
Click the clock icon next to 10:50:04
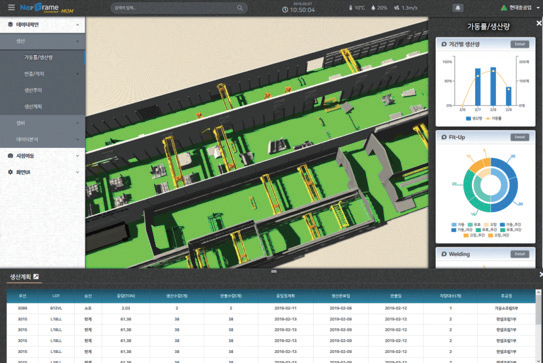285,10
